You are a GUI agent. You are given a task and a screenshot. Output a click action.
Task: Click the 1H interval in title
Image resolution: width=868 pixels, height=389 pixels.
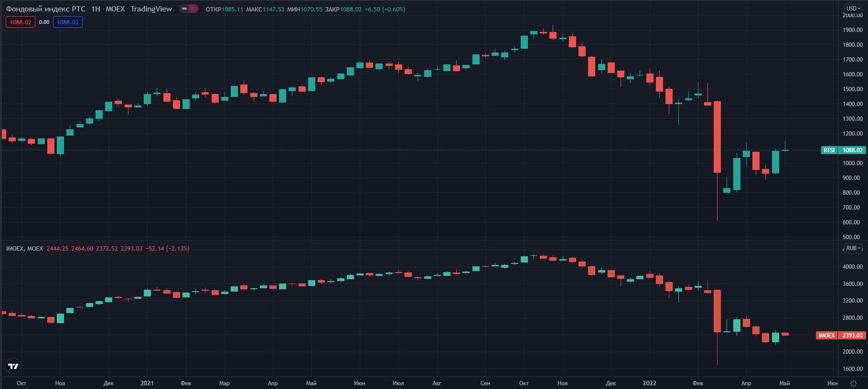[x=96, y=9]
